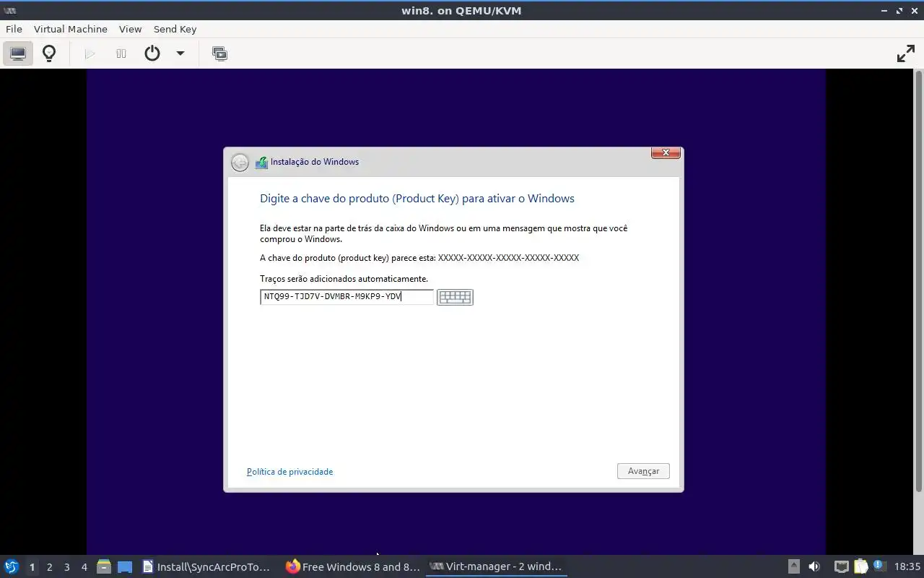Switch to Free Windows 8 Firefox window
The height and width of the screenshot is (578, 924).
point(352,567)
